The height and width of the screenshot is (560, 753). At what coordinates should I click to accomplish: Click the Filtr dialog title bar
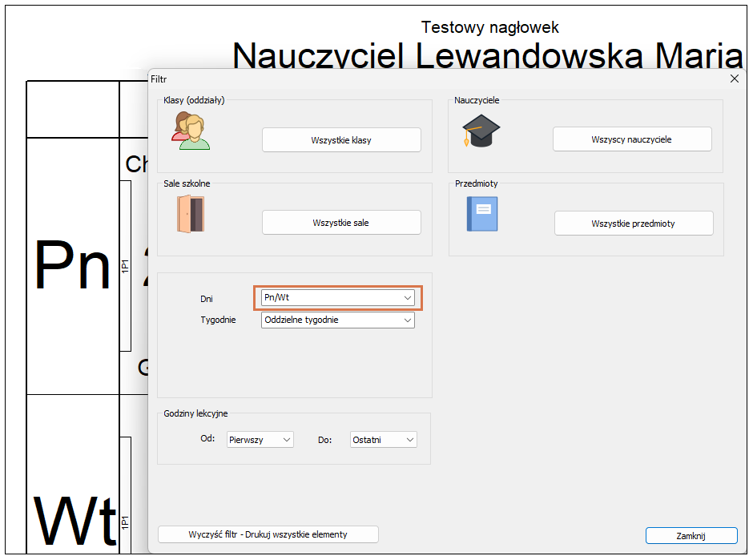401,79
